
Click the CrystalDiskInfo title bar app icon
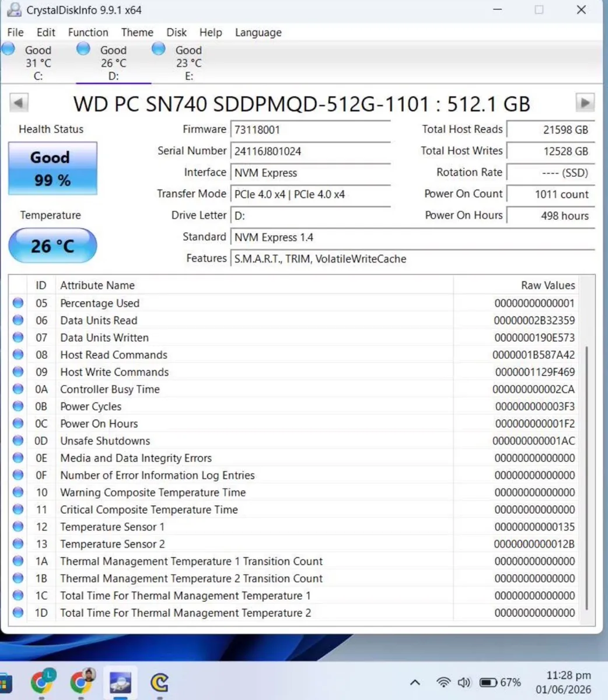(x=14, y=10)
